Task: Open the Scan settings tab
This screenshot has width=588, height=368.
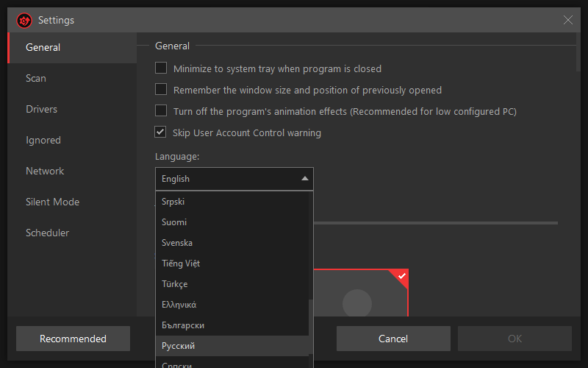Action: coord(36,78)
